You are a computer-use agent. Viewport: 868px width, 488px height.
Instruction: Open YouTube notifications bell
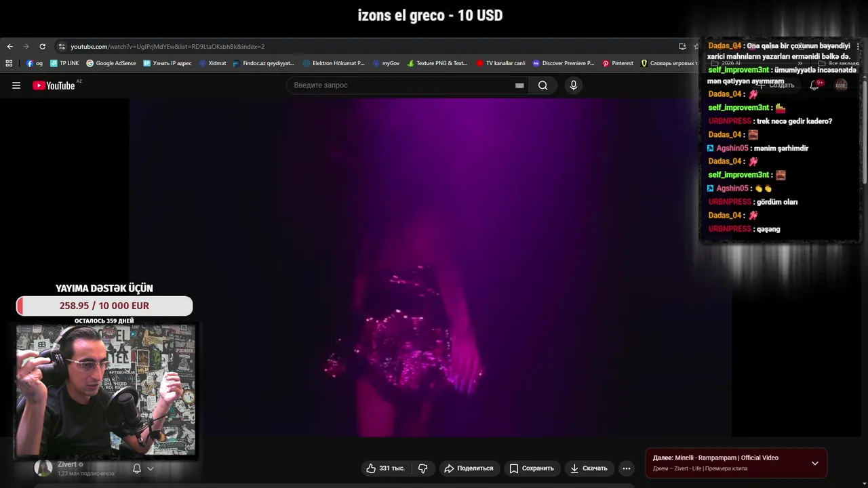click(814, 85)
